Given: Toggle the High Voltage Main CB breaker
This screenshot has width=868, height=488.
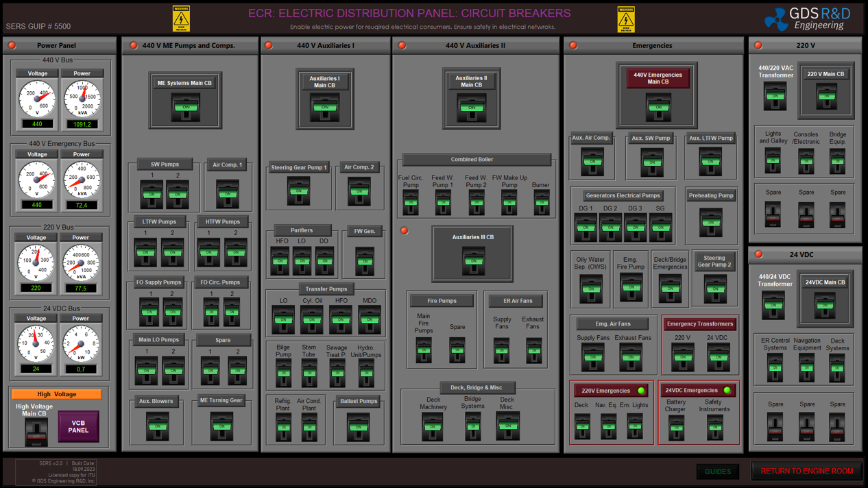Looking at the screenshot, I should pos(36,433).
